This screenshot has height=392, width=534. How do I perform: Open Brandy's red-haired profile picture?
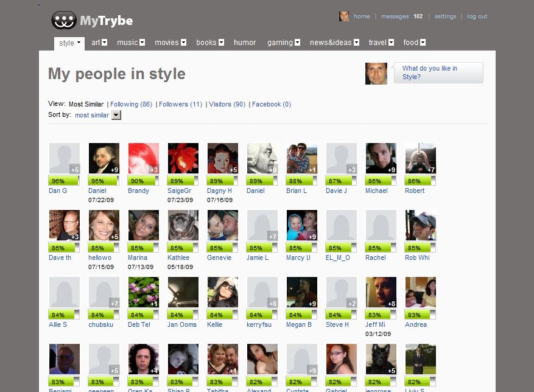click(143, 158)
